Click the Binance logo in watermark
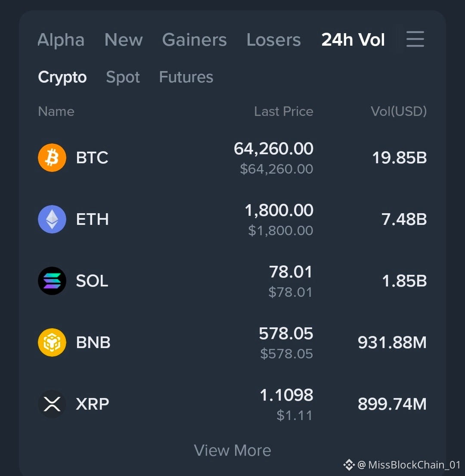The image size is (465, 476). pyautogui.click(x=349, y=465)
